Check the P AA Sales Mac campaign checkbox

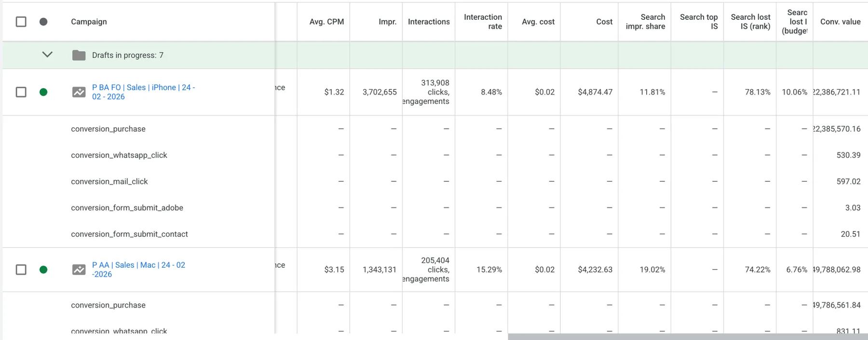pos(21,270)
